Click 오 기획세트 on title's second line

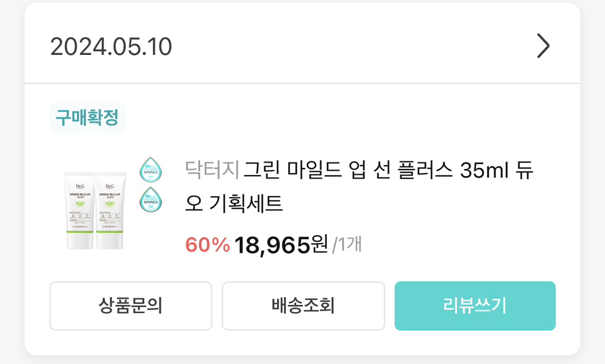[234, 203]
